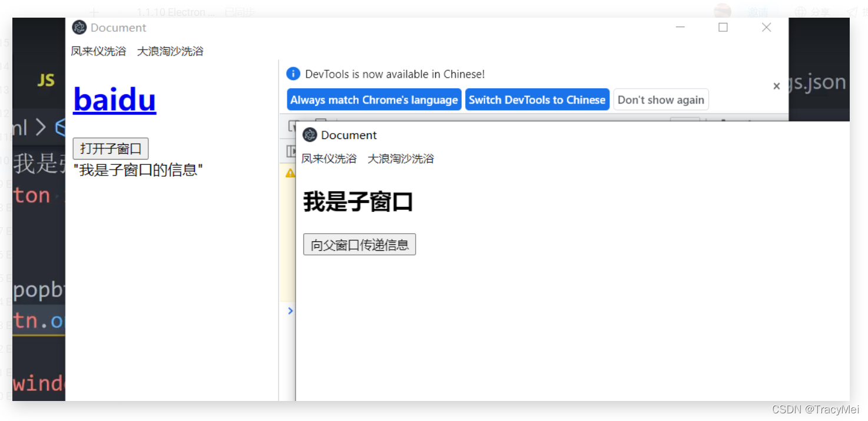Click Always match Chrome's language button
Viewport: 868px width, 421px height.
tap(374, 100)
